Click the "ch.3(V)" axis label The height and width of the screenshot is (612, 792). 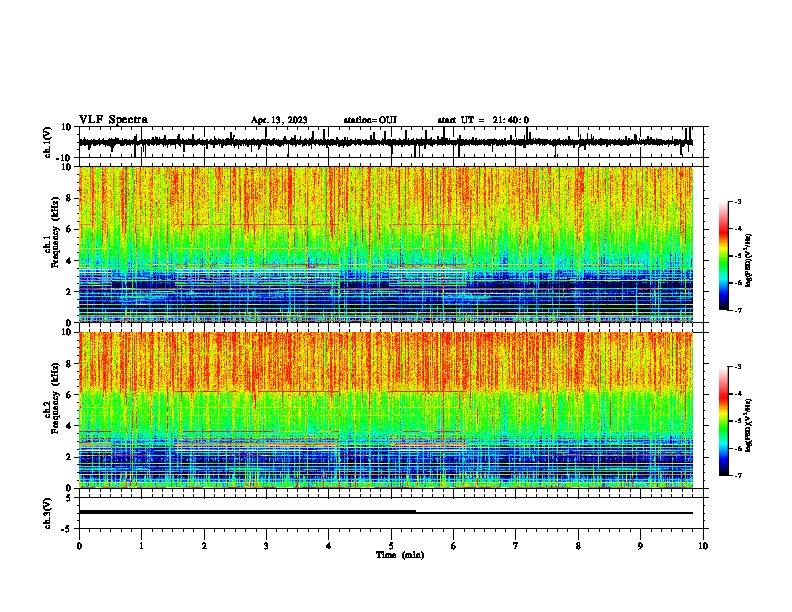(48, 514)
